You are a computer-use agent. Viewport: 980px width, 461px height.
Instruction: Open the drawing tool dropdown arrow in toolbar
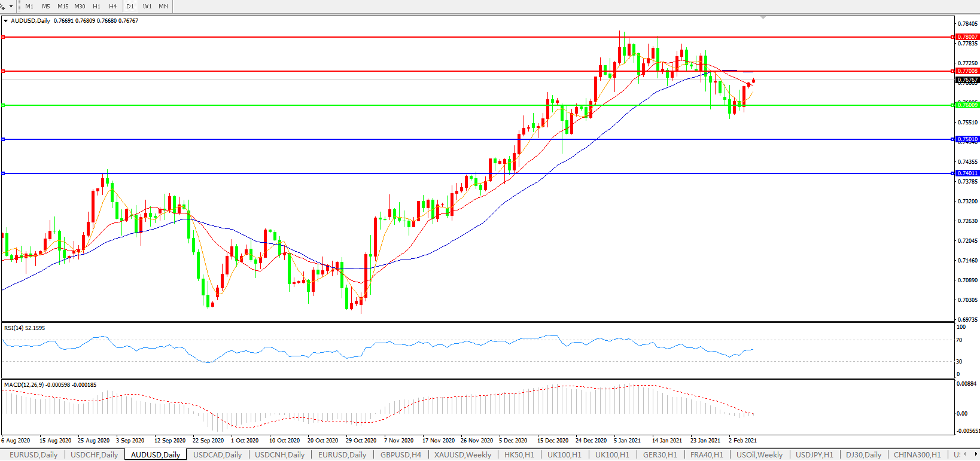(11, 7)
